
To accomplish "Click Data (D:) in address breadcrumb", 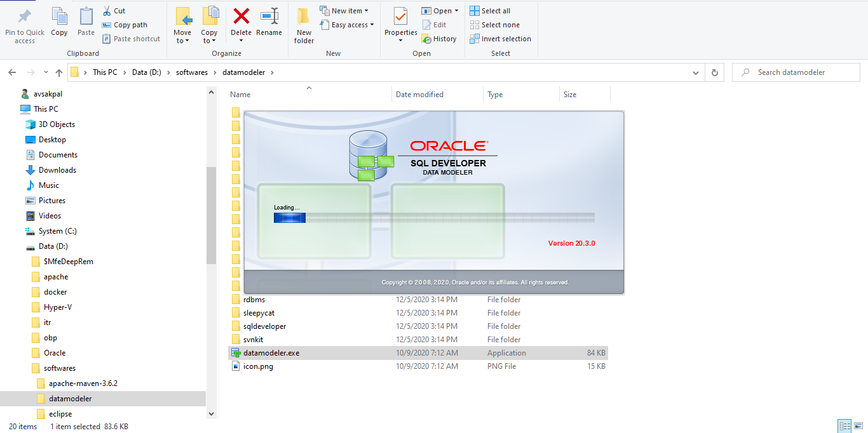I will coord(147,72).
